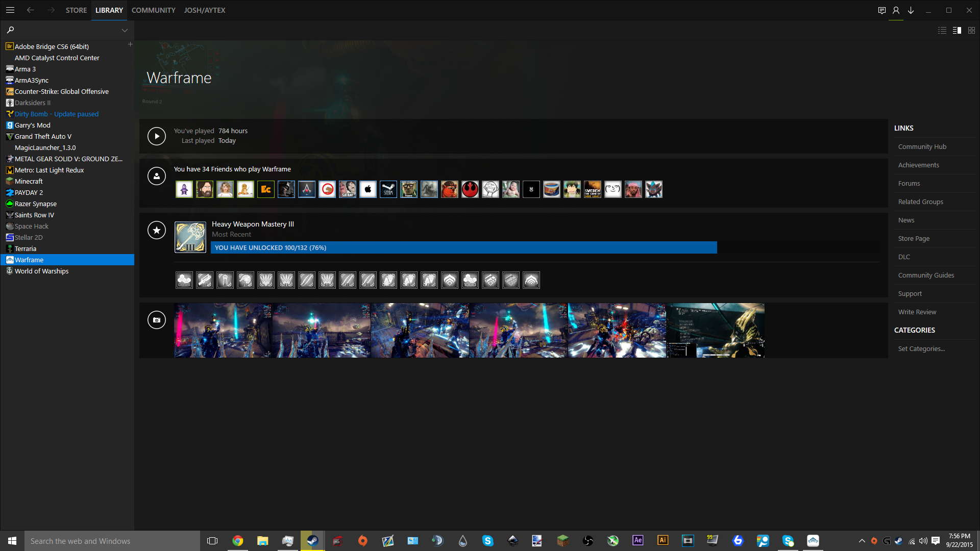The width and height of the screenshot is (980, 551).
Task: Click the Steam icon in the taskbar
Action: [x=313, y=541]
